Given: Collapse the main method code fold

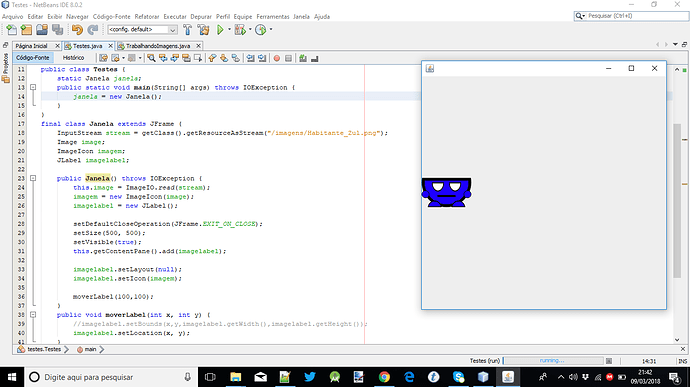Looking at the screenshot, I should [33, 87].
